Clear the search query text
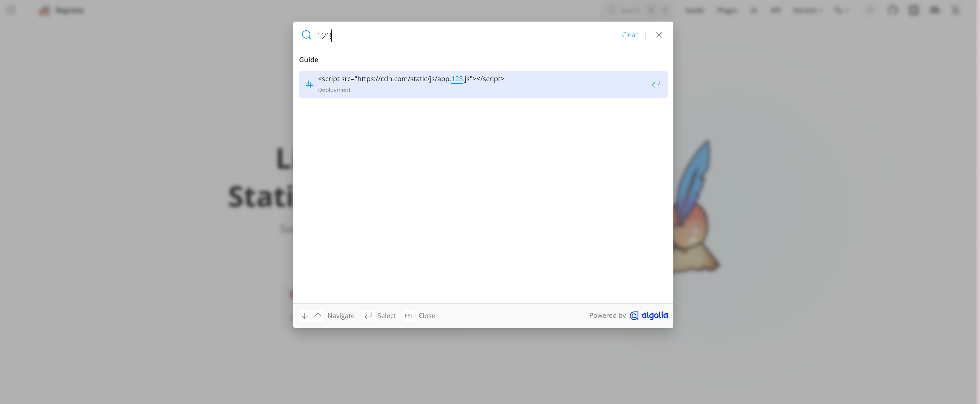This screenshot has width=980, height=404. coord(630,35)
